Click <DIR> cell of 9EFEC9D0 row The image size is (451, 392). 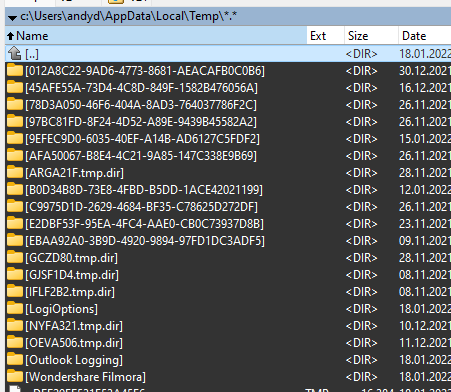pos(362,139)
